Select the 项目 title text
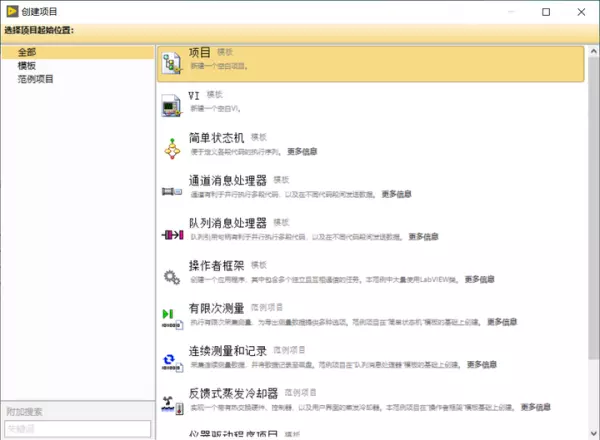 [x=199, y=52]
